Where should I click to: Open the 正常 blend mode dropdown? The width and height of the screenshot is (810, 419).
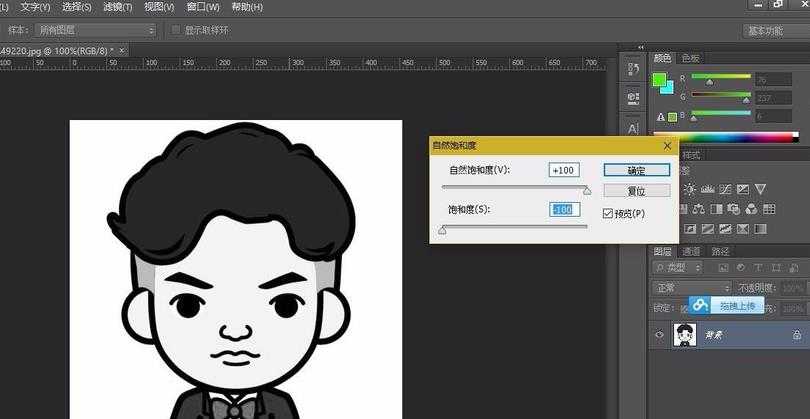(x=690, y=288)
